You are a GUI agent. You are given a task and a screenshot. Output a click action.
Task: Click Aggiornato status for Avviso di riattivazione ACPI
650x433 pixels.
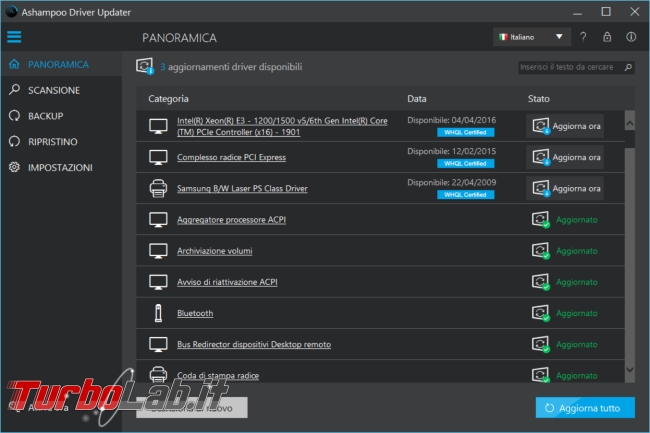point(577,282)
